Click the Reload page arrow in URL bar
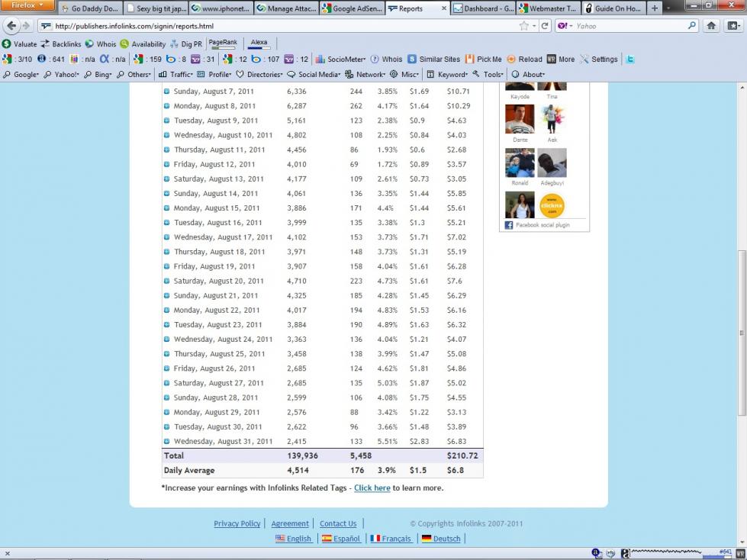Screen dimensions: 747x560 (545, 25)
